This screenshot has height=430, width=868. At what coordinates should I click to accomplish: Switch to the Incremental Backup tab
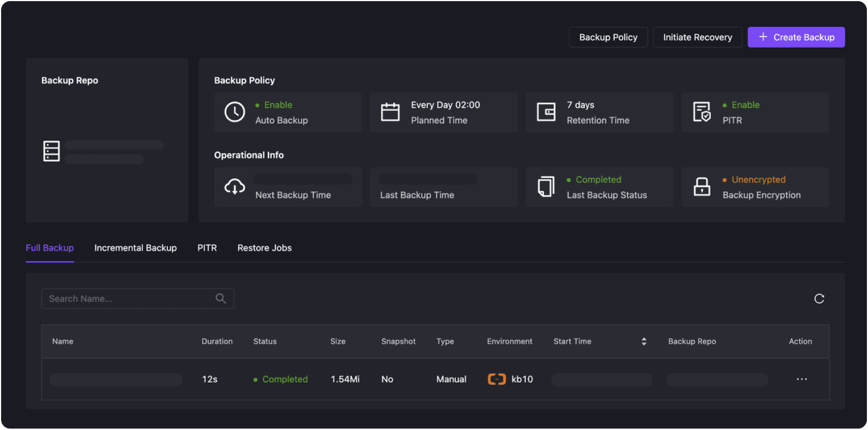(x=135, y=248)
